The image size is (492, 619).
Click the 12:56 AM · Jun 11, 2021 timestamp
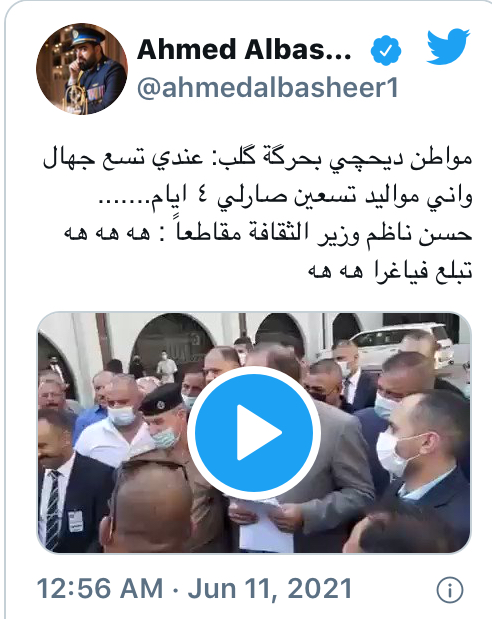[x=194, y=589]
